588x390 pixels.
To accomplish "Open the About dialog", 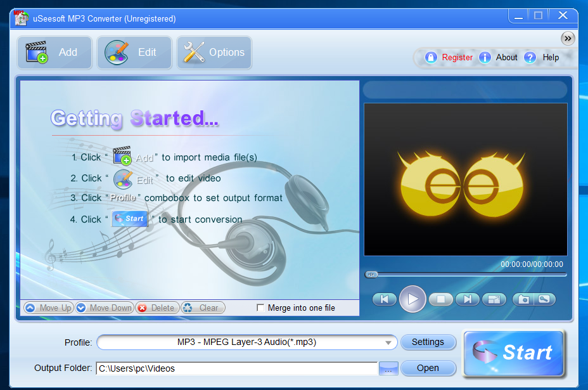I will (x=506, y=58).
